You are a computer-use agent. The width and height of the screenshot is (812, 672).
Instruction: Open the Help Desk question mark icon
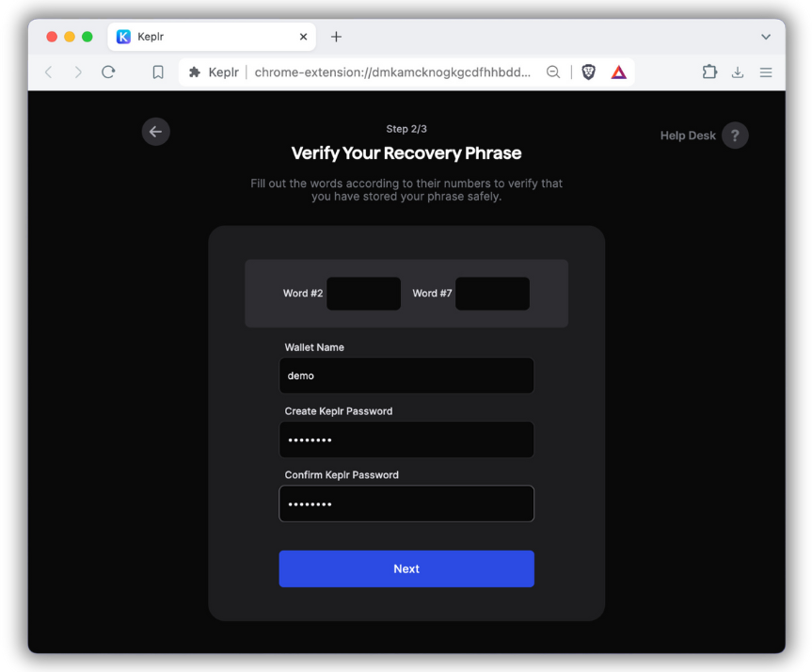(x=735, y=136)
